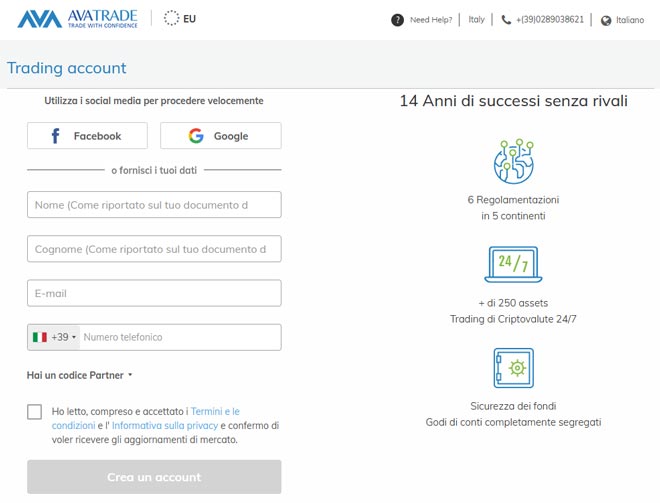This screenshot has width=660, height=503.
Task: Click the 24/7 laptop icon
Action: tap(513, 265)
